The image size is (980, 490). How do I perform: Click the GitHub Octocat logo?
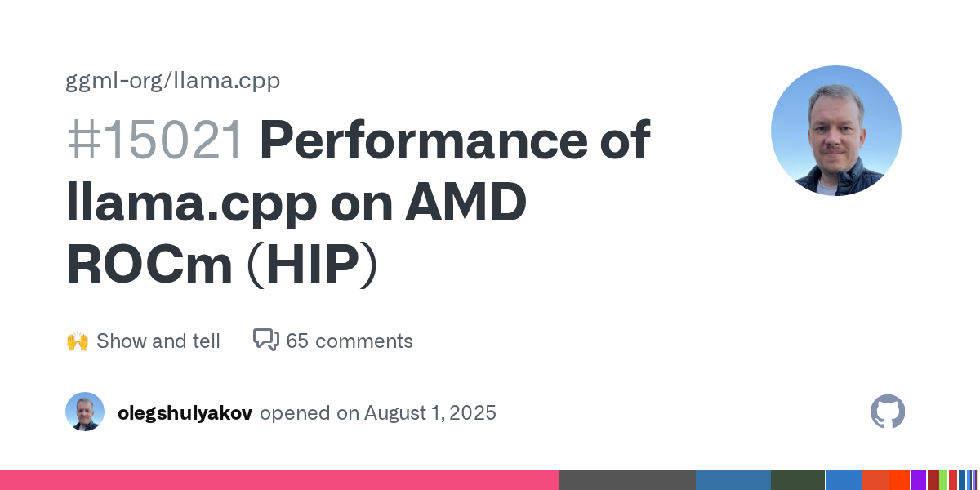[888, 412]
